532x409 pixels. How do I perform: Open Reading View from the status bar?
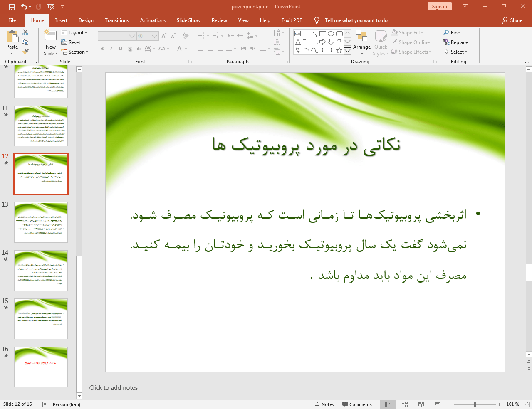421,404
